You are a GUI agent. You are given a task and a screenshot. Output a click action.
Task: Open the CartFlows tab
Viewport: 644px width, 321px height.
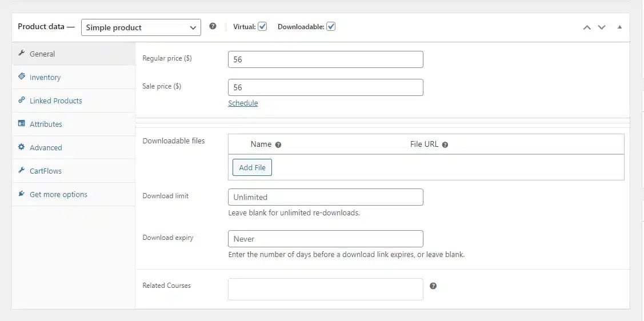click(74, 171)
